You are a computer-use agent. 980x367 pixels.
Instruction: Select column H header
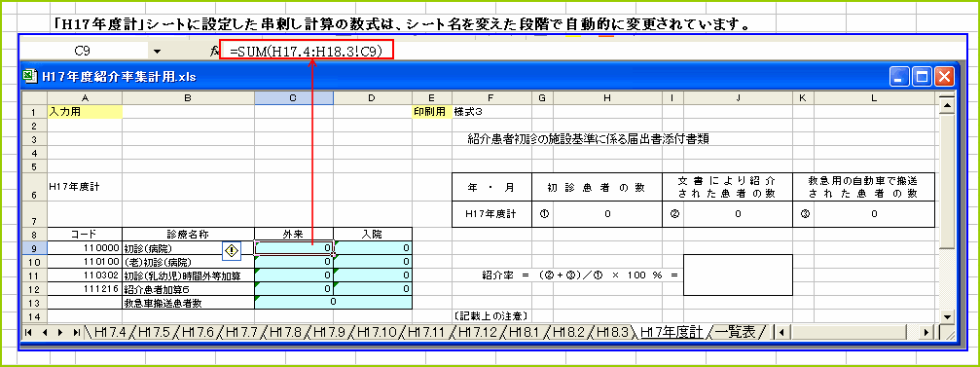607,98
